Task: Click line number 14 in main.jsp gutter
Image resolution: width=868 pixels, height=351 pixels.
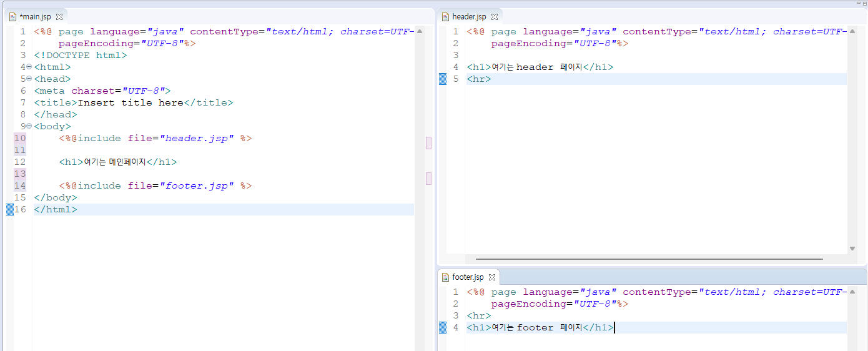Action: (20, 185)
